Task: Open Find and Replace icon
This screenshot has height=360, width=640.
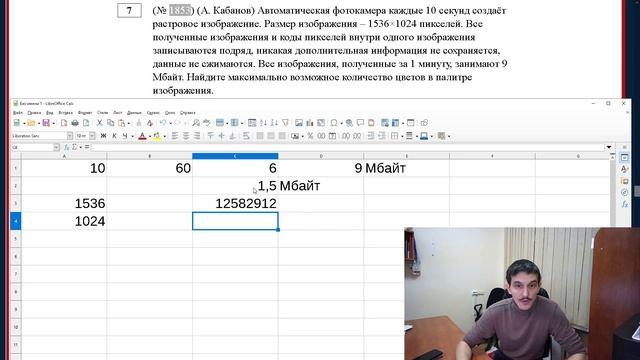Action: pyautogui.click(x=196, y=123)
